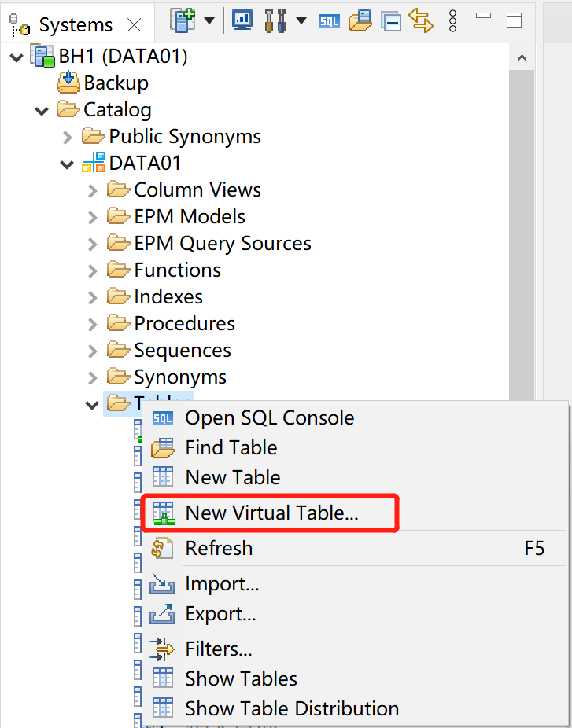The height and width of the screenshot is (728, 572).
Task: Open the Administration monitor icon
Action: tap(242, 20)
